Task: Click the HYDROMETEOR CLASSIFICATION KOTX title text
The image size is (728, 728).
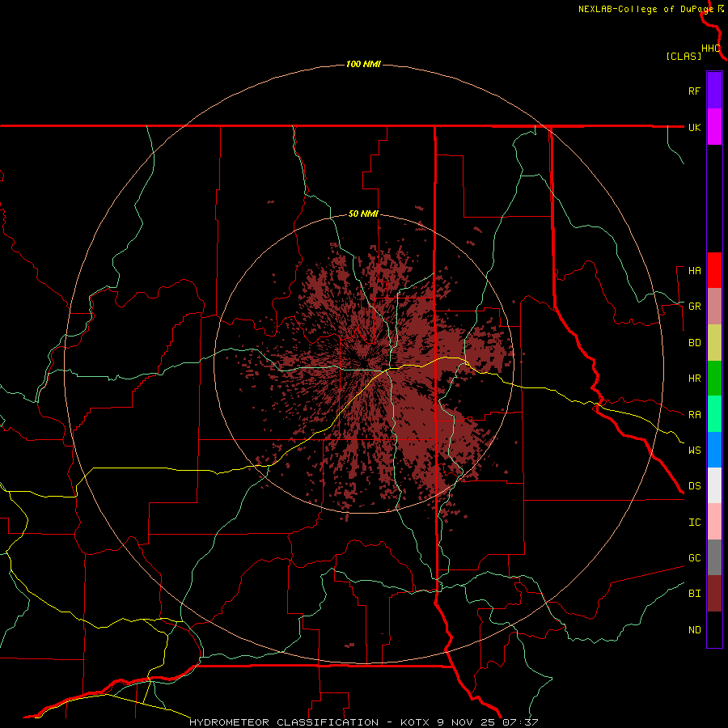Action: tap(363, 722)
